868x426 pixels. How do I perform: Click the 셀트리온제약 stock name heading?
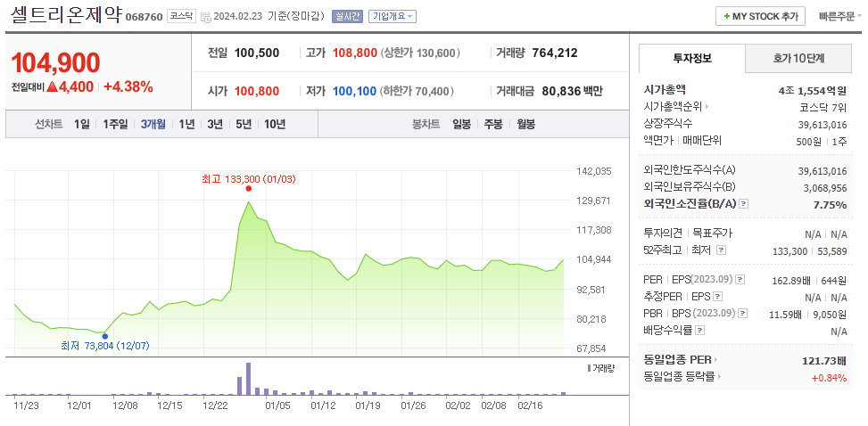pyautogui.click(x=66, y=14)
